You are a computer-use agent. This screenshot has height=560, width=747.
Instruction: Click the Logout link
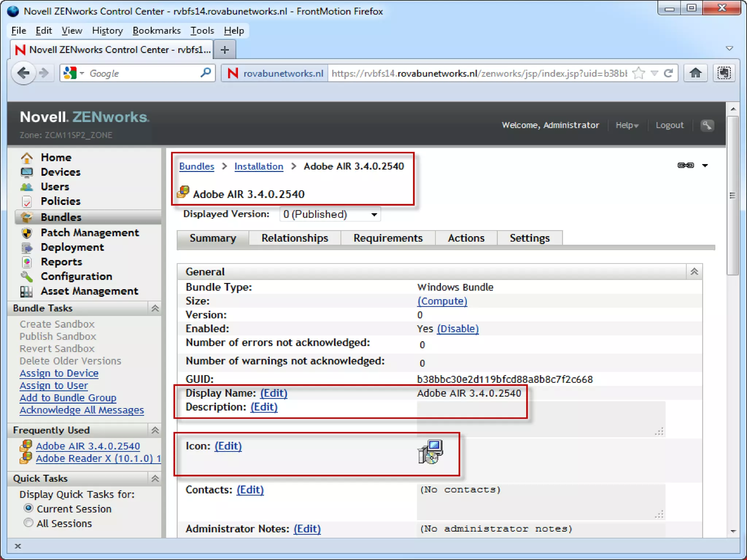[x=669, y=125]
